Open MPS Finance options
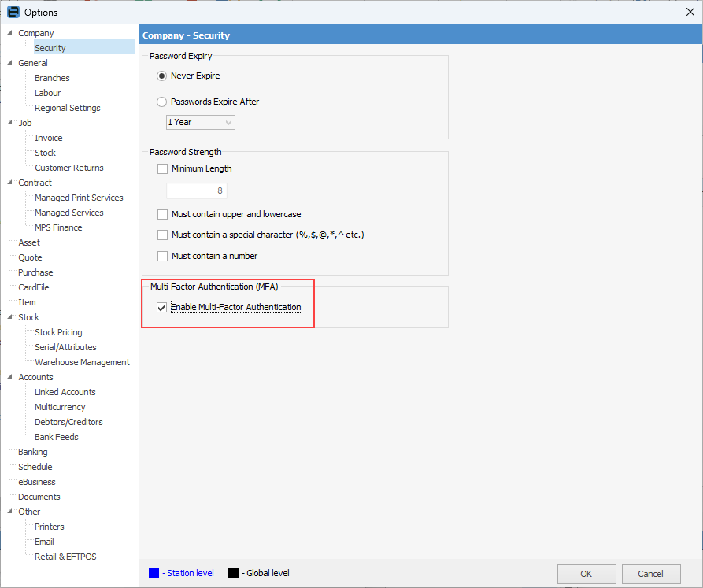703x588 pixels. [x=58, y=227]
